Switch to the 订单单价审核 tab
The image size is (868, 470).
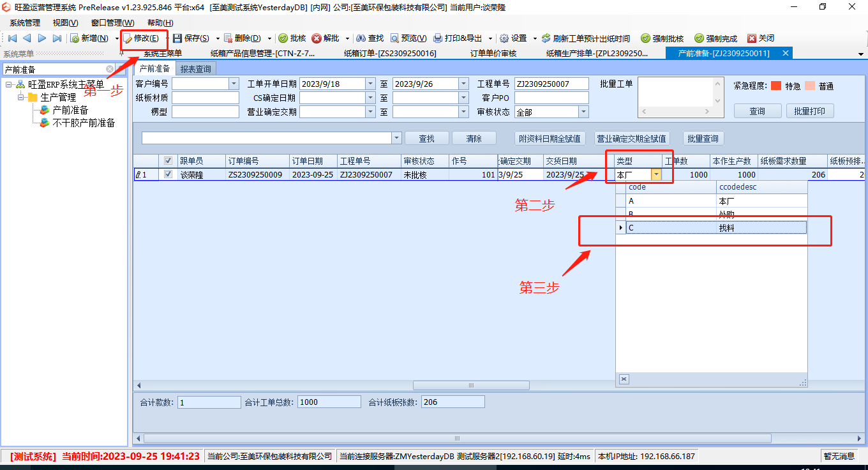tap(493, 54)
